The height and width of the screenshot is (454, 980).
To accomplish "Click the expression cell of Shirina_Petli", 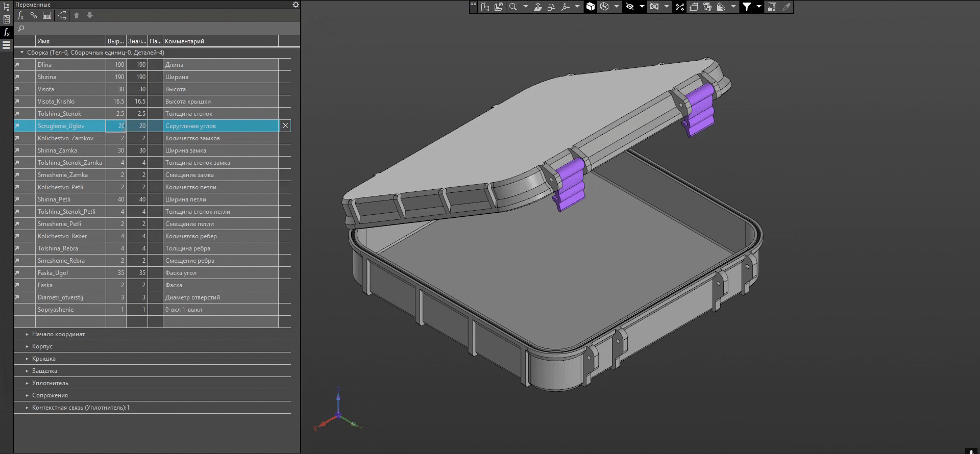I will (x=116, y=199).
